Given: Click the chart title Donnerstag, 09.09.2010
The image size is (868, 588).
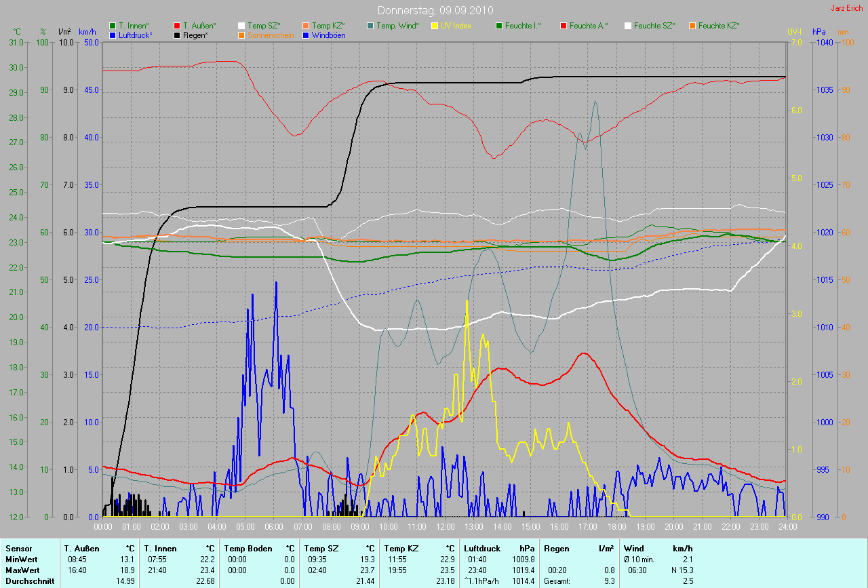Looking at the screenshot, I should pos(435,10).
